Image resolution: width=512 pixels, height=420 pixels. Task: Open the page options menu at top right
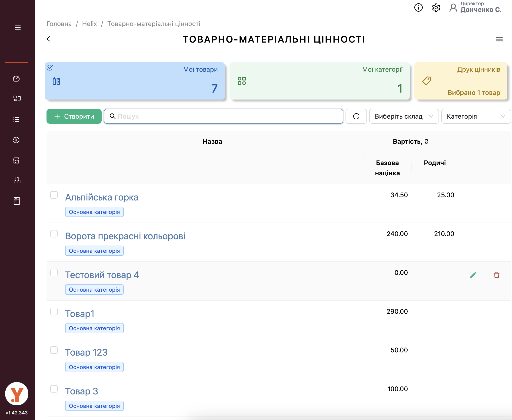coord(499,39)
